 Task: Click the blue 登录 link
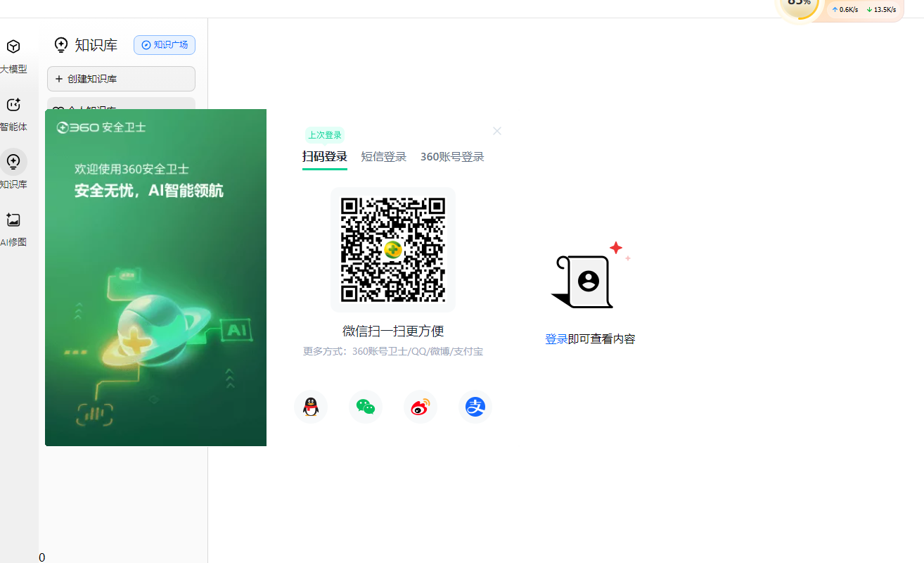pos(556,339)
